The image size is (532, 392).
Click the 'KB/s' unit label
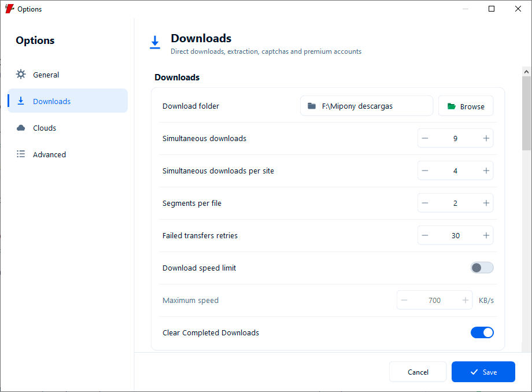[x=486, y=301]
